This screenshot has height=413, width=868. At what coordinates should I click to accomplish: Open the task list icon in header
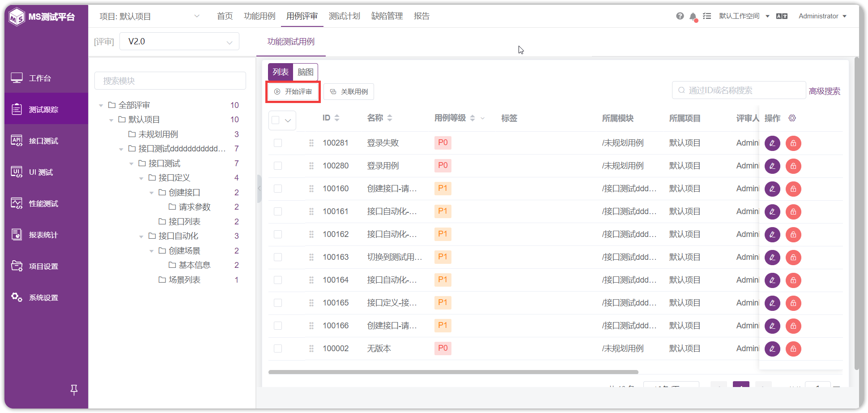click(707, 16)
